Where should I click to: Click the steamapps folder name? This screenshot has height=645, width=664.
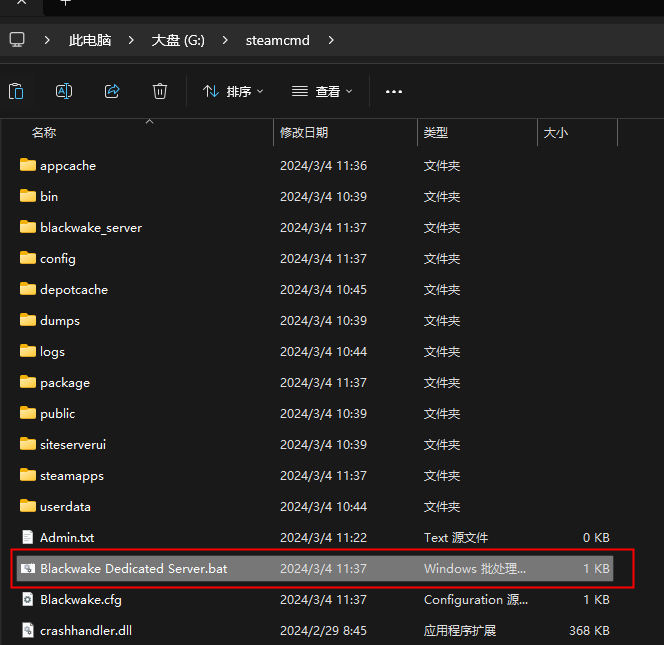[x=72, y=476]
